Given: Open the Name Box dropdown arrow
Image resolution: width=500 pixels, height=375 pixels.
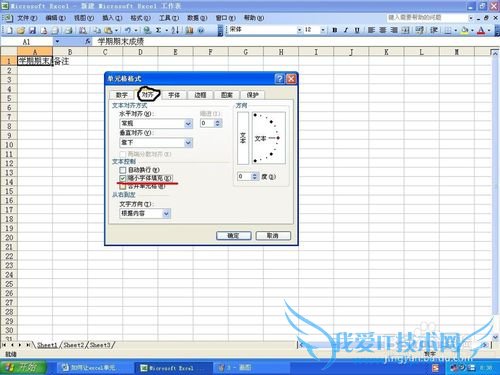Looking at the screenshot, I should pyautogui.click(x=57, y=41).
